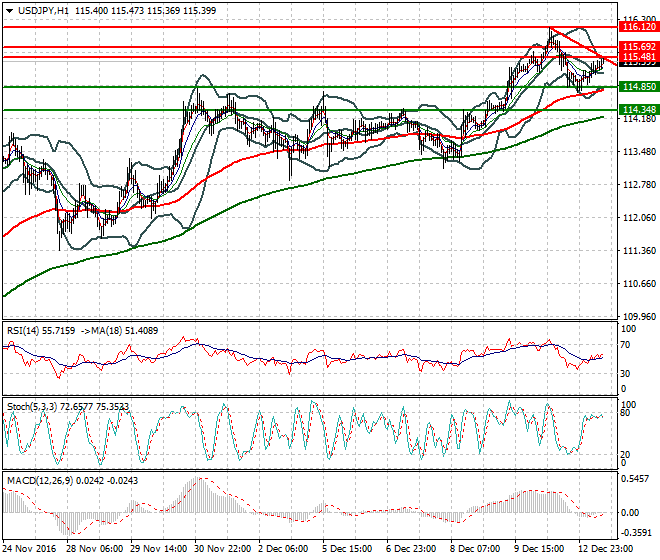Viewport: 660px width, 560px height.
Task: Click the -0.3591 MACD scale value
Action: (636, 532)
